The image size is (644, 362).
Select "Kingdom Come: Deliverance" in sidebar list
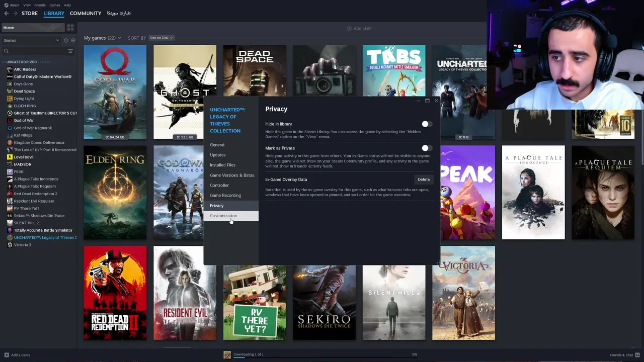point(39,142)
